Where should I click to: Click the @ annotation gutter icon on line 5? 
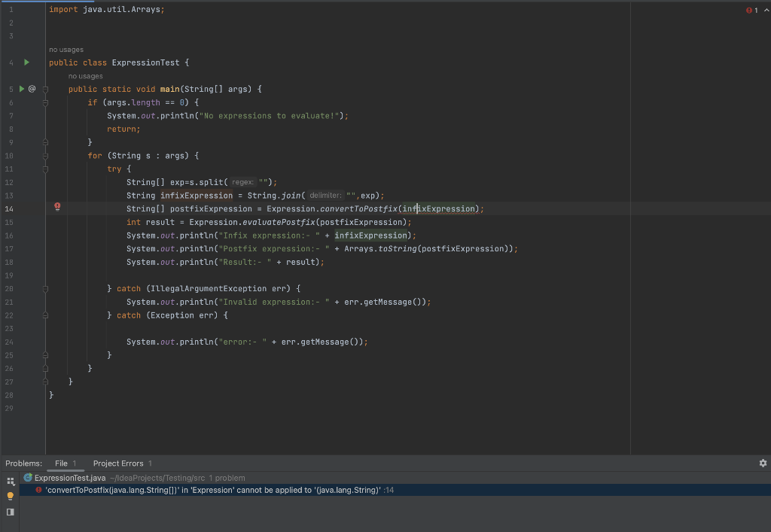pos(32,89)
